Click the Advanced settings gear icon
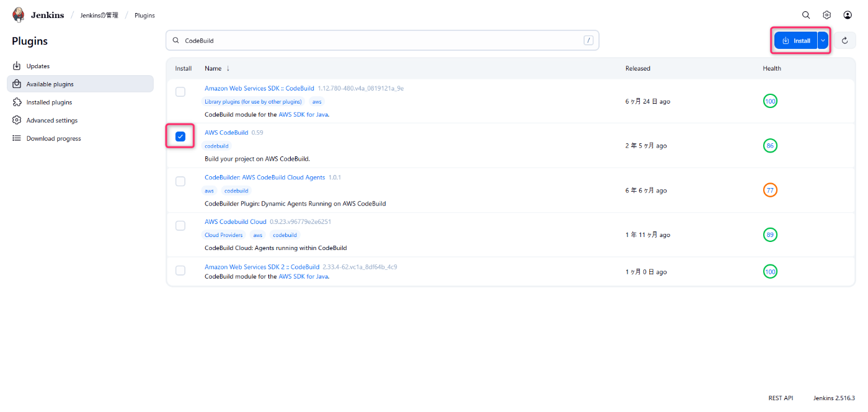 (x=17, y=120)
